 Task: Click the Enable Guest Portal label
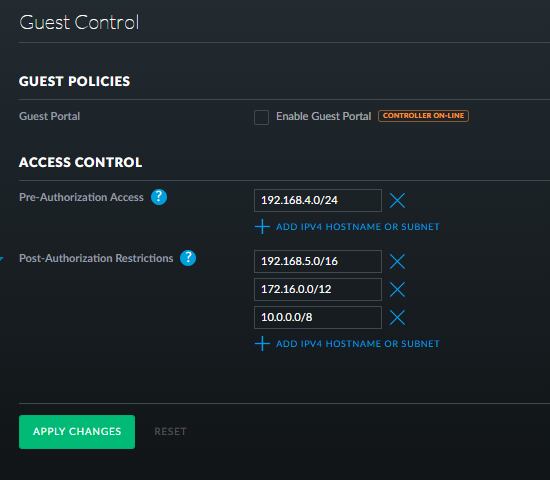pyautogui.click(x=323, y=116)
